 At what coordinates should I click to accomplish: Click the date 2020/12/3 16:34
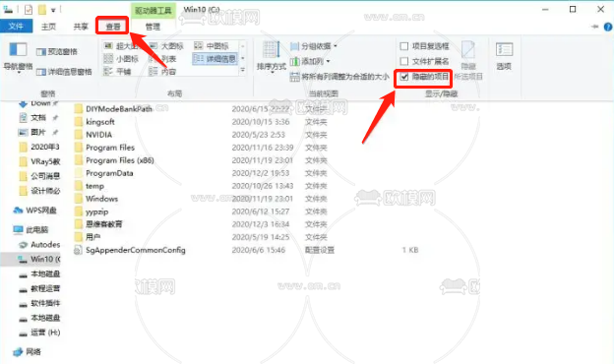pos(261,224)
